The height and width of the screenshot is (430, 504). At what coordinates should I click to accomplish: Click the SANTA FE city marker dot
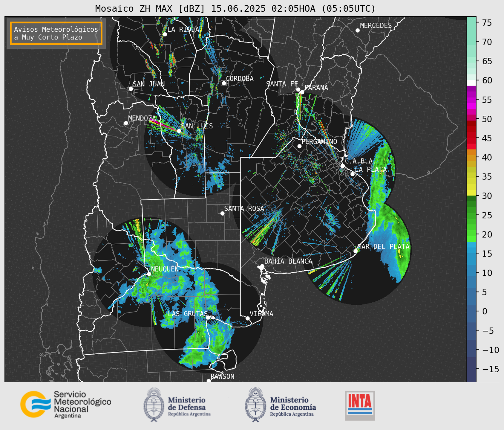(298, 89)
